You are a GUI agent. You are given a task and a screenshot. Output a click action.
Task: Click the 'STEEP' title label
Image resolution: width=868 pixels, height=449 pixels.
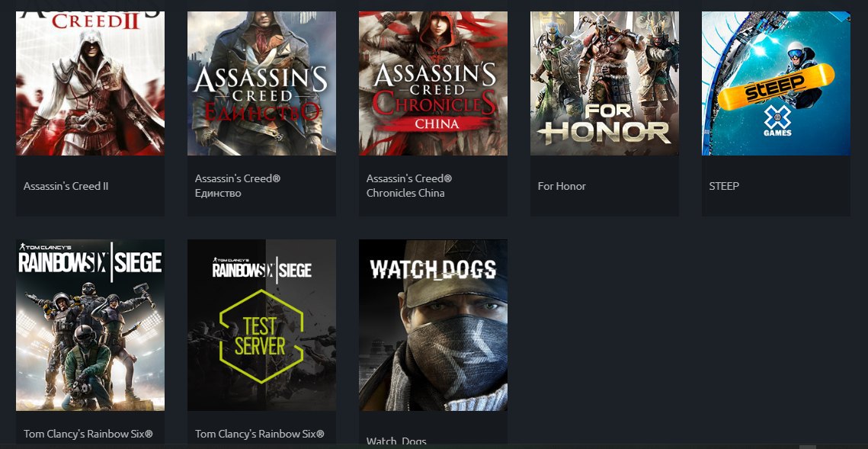[723, 186]
